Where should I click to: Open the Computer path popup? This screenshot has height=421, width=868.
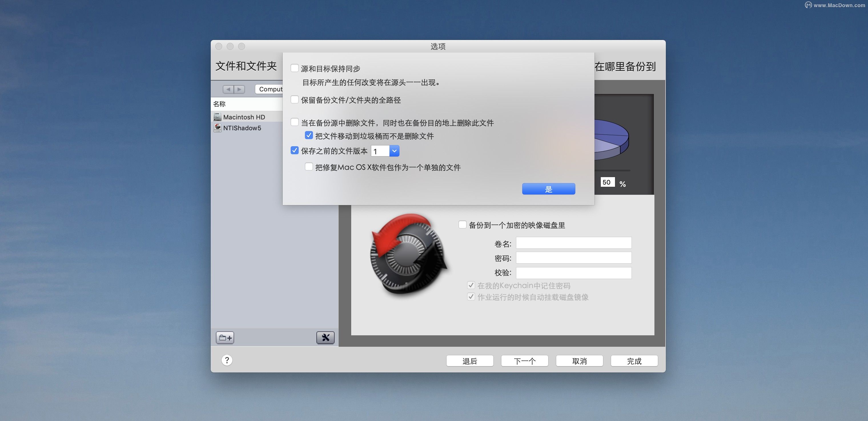coord(269,89)
